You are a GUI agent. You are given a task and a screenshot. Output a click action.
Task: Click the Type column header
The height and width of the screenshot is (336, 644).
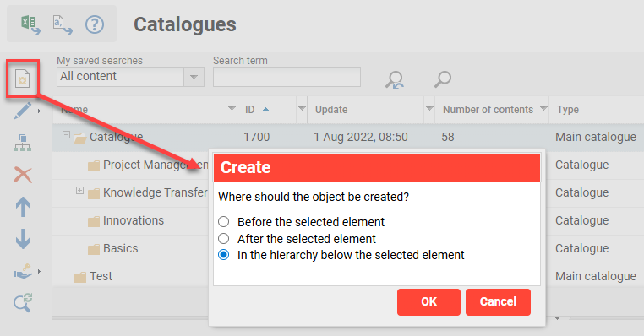568,110
